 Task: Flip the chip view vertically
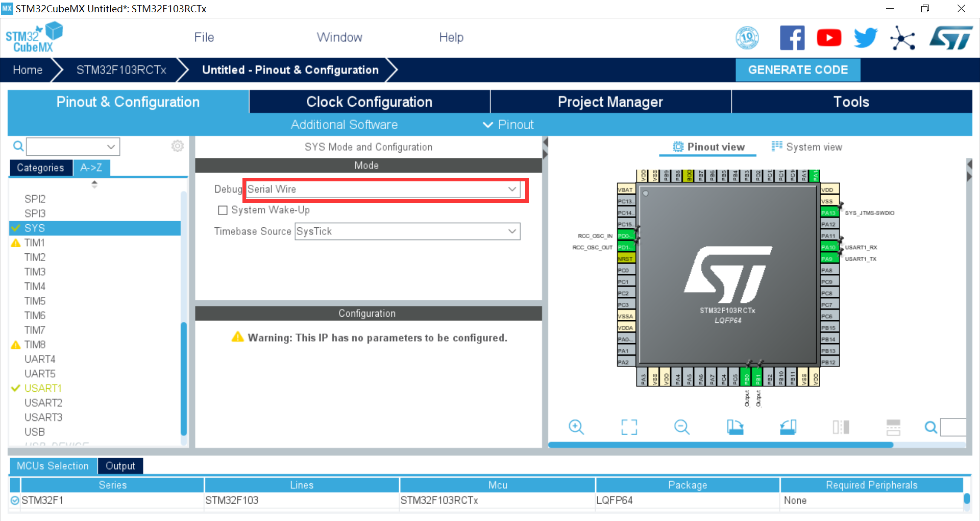894,427
